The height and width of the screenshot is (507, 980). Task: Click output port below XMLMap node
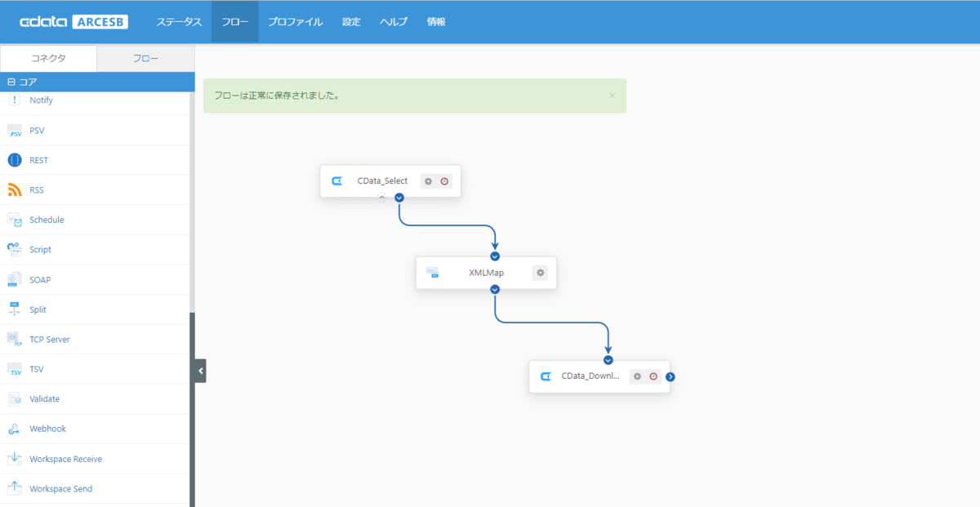495,290
